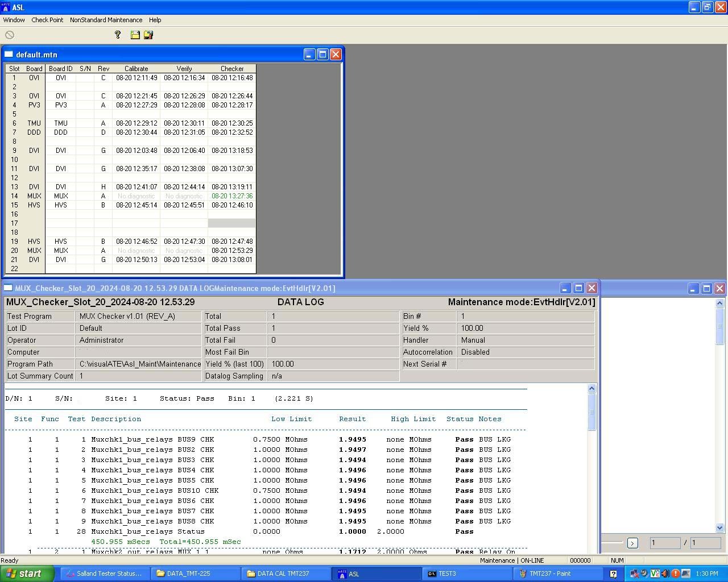Select slot 6 TMU board cell

click(34, 123)
